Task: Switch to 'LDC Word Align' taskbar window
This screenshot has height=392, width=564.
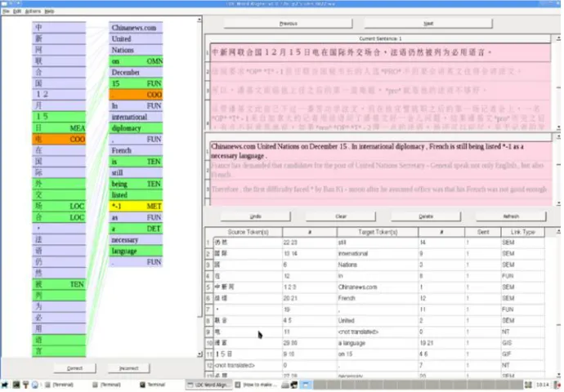Action: [x=208, y=385]
